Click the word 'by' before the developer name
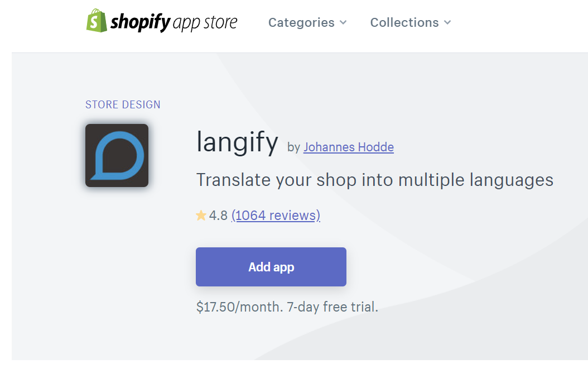Viewport: 588px width, 378px height. point(293,147)
